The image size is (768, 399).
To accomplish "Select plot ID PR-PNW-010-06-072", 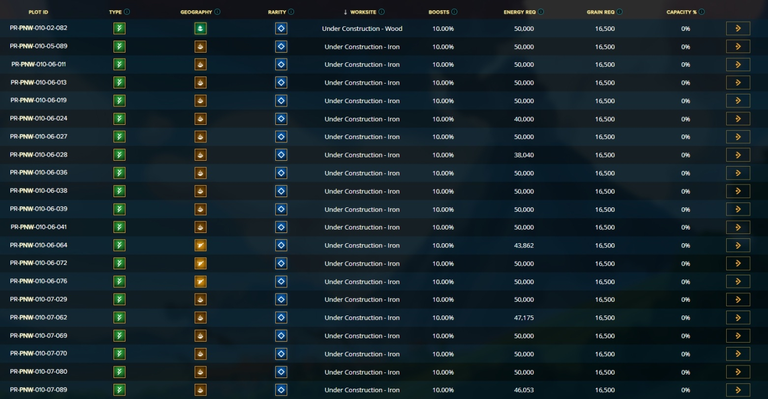I will point(39,263).
